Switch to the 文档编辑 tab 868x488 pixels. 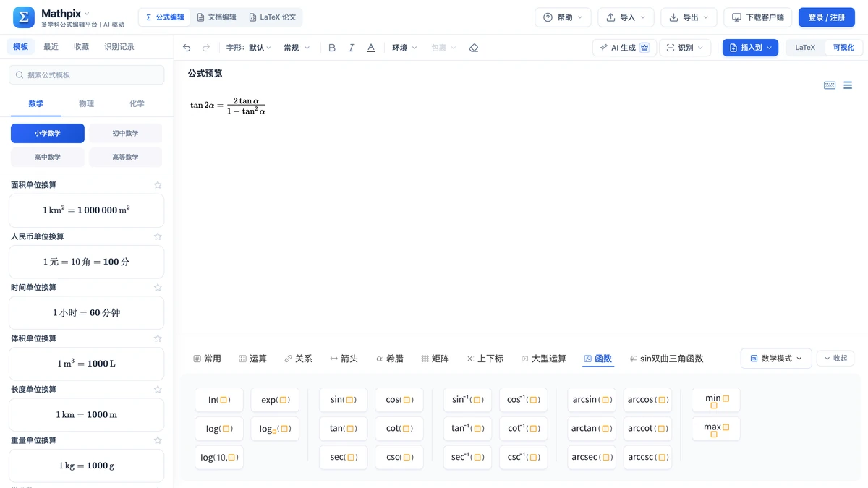[216, 17]
